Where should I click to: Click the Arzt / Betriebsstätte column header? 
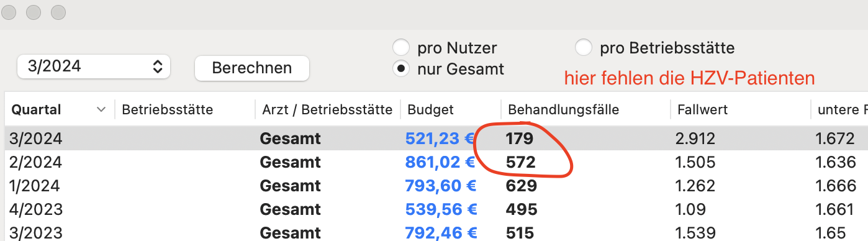327,110
